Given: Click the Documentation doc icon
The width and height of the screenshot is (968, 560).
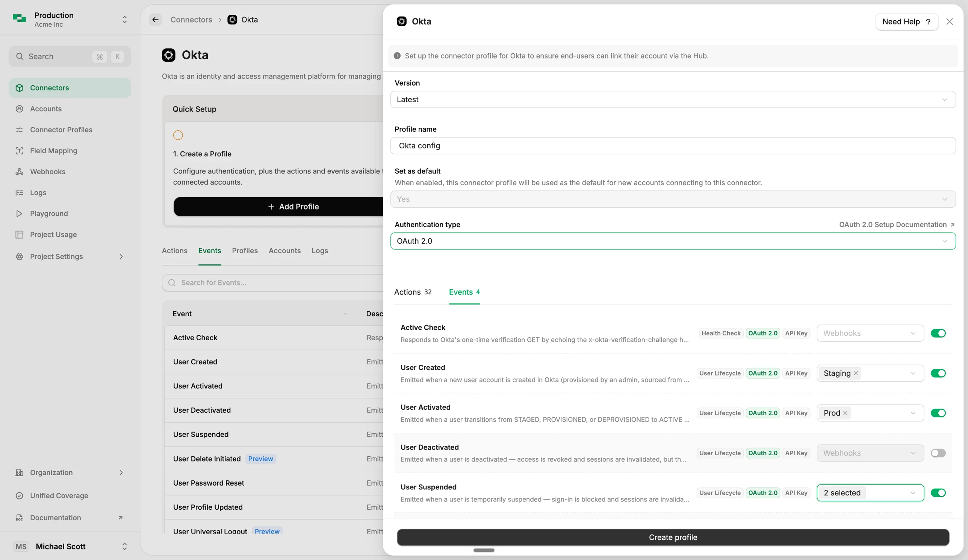Looking at the screenshot, I should pos(19,518).
